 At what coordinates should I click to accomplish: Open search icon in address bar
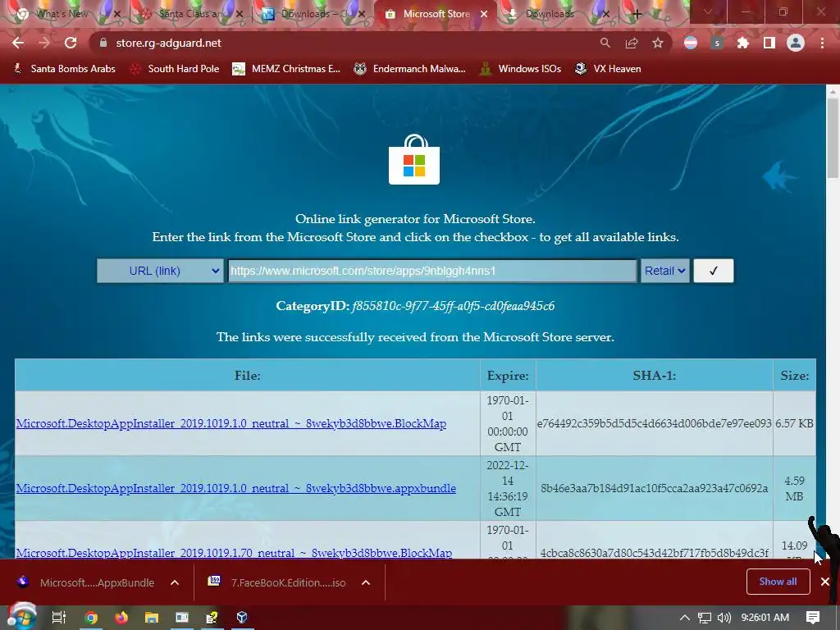(605, 43)
